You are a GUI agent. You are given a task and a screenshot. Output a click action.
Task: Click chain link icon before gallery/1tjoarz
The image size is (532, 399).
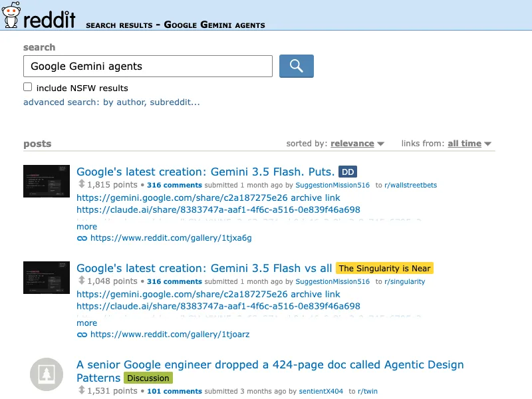pyautogui.click(x=82, y=334)
